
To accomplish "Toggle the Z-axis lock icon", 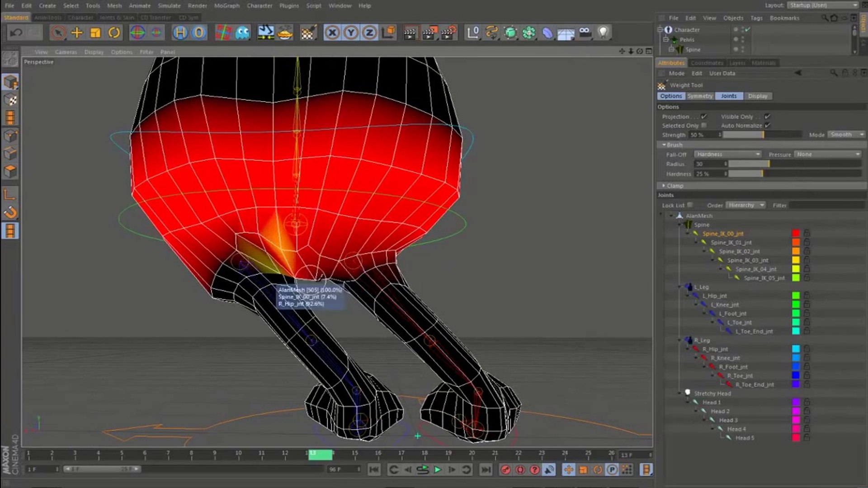I will (x=369, y=33).
